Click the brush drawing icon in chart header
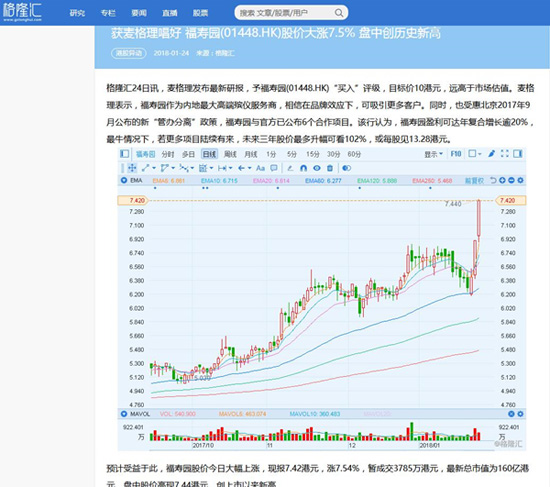 coord(491,153)
